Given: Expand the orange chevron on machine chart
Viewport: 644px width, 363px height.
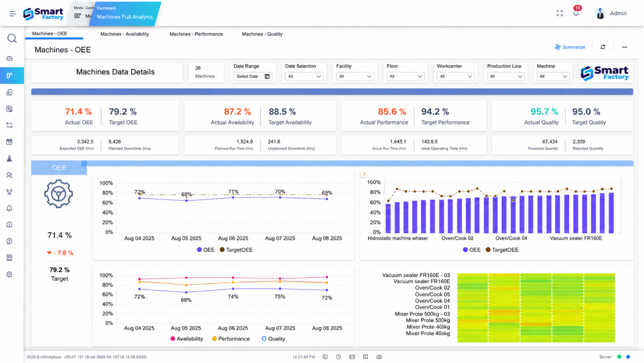Looking at the screenshot, I should (x=364, y=174).
